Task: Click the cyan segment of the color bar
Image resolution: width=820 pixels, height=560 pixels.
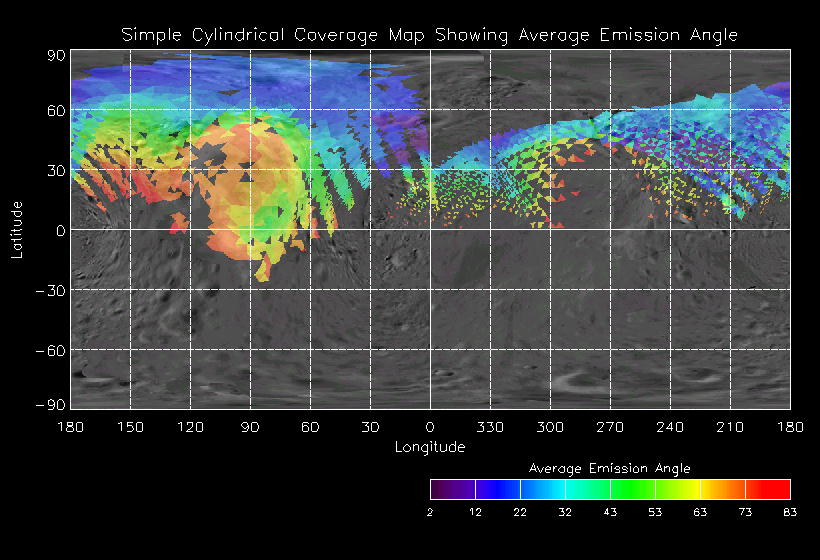Action: [588, 489]
